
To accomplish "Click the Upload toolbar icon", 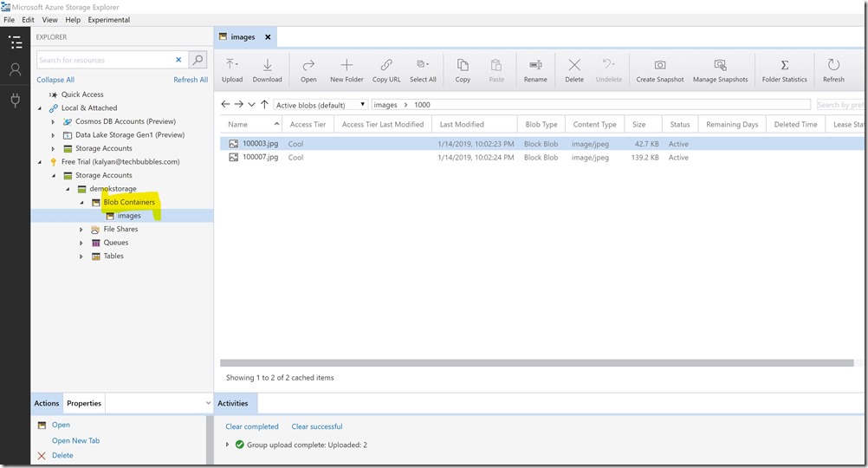I will point(232,65).
